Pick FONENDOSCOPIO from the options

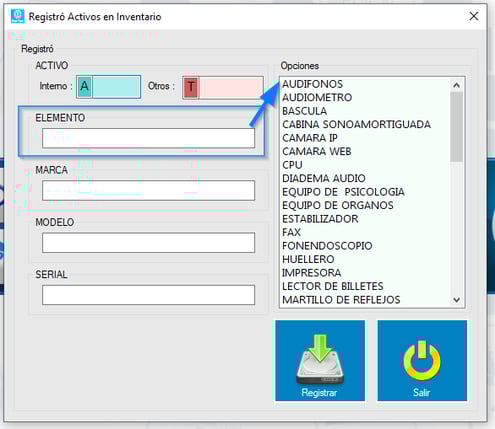tap(327, 246)
